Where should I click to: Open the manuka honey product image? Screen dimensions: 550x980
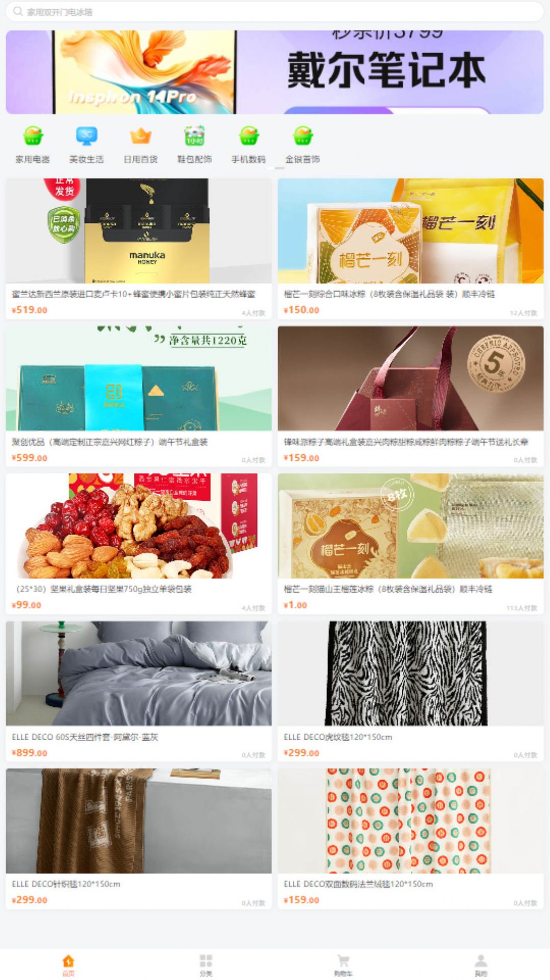pos(139,231)
